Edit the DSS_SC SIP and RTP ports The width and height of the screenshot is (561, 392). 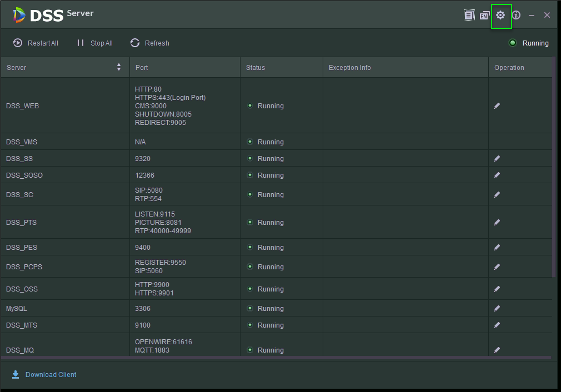point(497,195)
